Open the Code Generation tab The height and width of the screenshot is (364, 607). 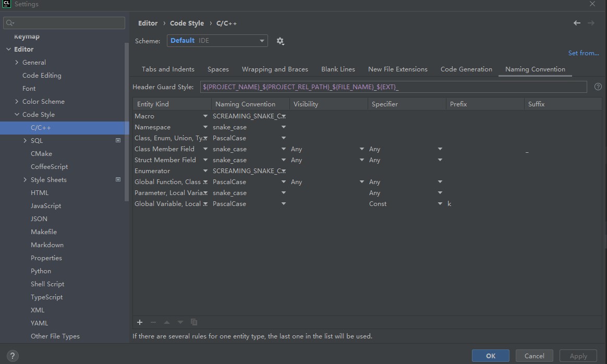[466, 69]
